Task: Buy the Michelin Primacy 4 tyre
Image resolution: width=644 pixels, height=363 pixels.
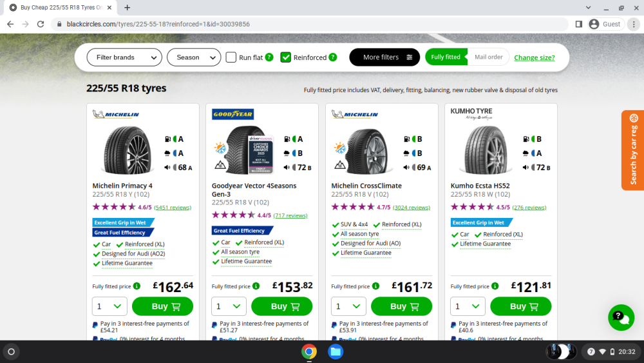Action: pyautogui.click(x=163, y=306)
